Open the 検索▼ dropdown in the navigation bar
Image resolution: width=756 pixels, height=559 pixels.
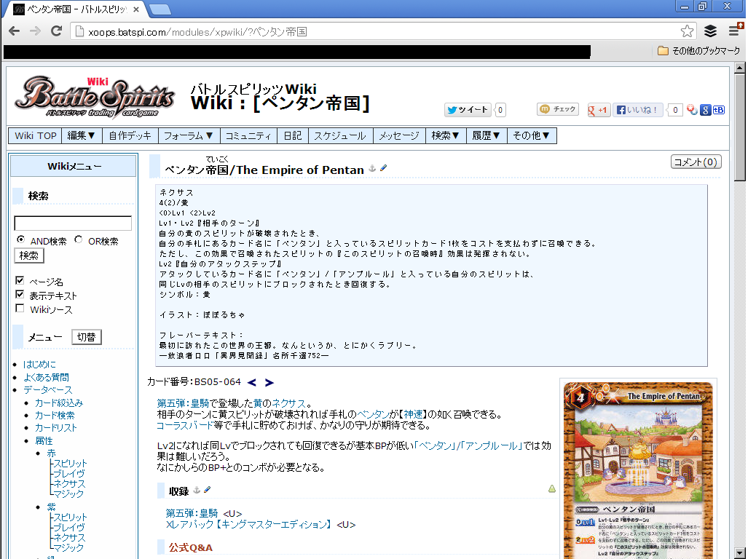(x=446, y=136)
